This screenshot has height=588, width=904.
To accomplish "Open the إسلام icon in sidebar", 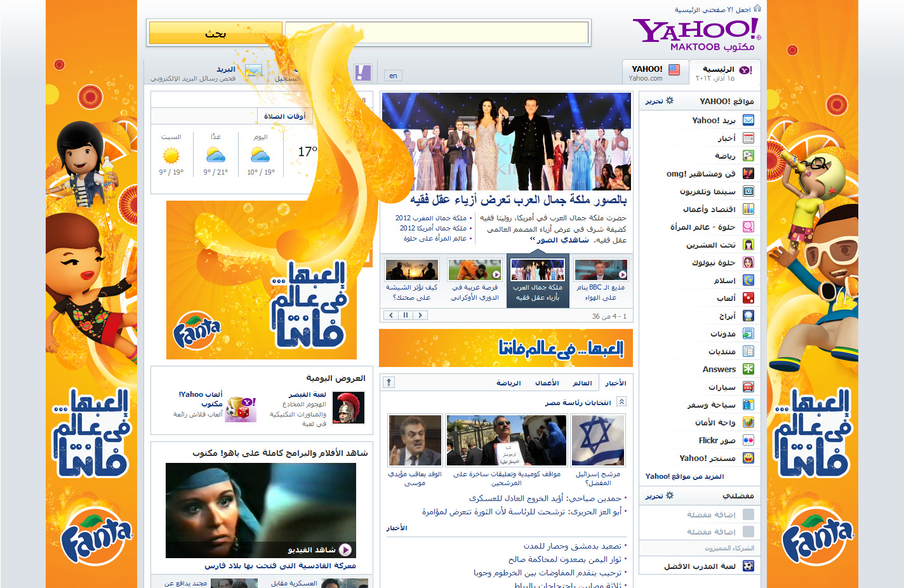I will [x=748, y=280].
